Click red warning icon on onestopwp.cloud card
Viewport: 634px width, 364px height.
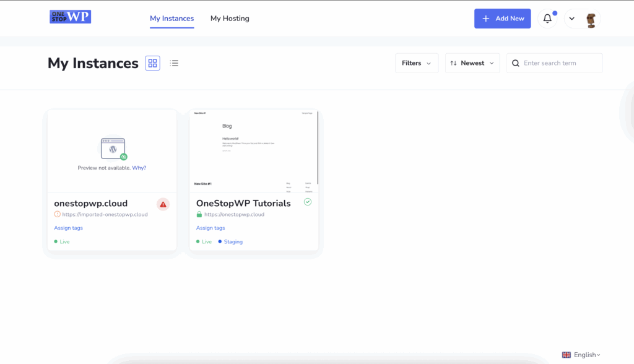point(163,204)
